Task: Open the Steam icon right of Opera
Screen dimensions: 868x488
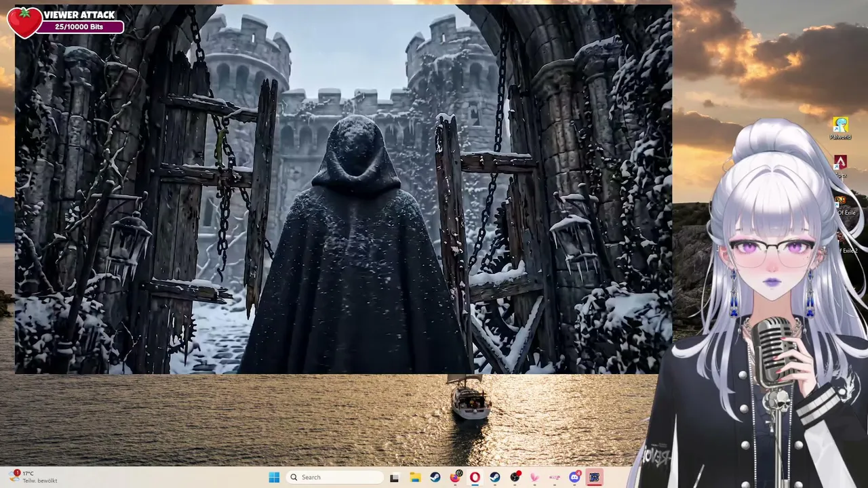Action: pos(495,477)
